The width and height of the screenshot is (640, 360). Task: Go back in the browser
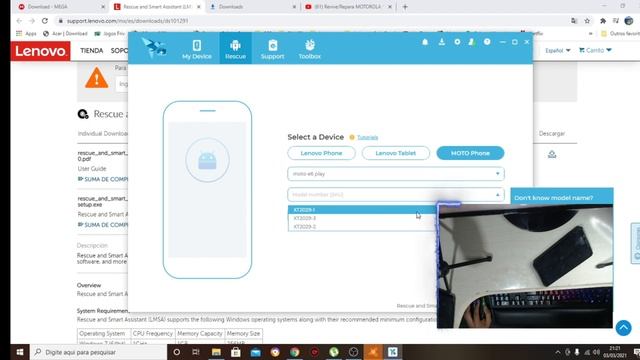click(19, 20)
